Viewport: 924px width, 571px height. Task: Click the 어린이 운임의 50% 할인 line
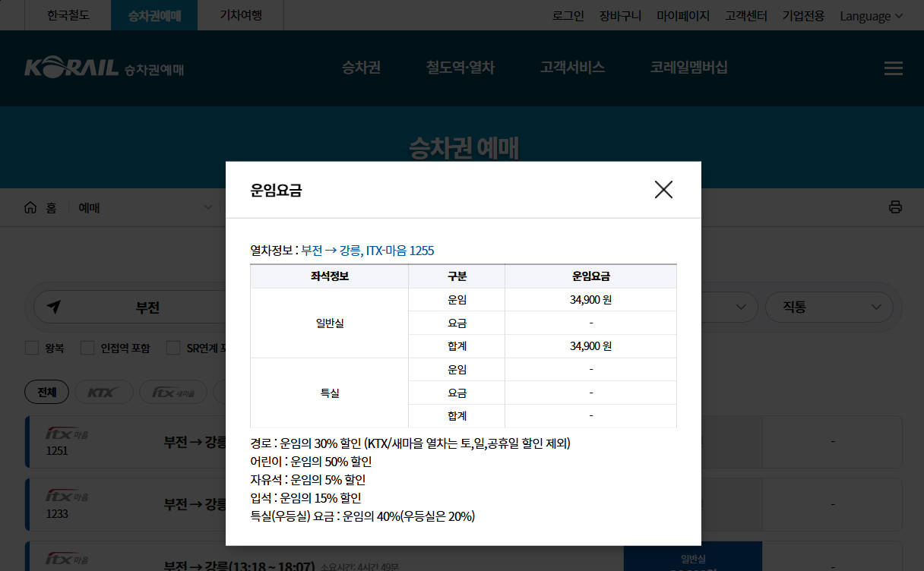(311, 462)
